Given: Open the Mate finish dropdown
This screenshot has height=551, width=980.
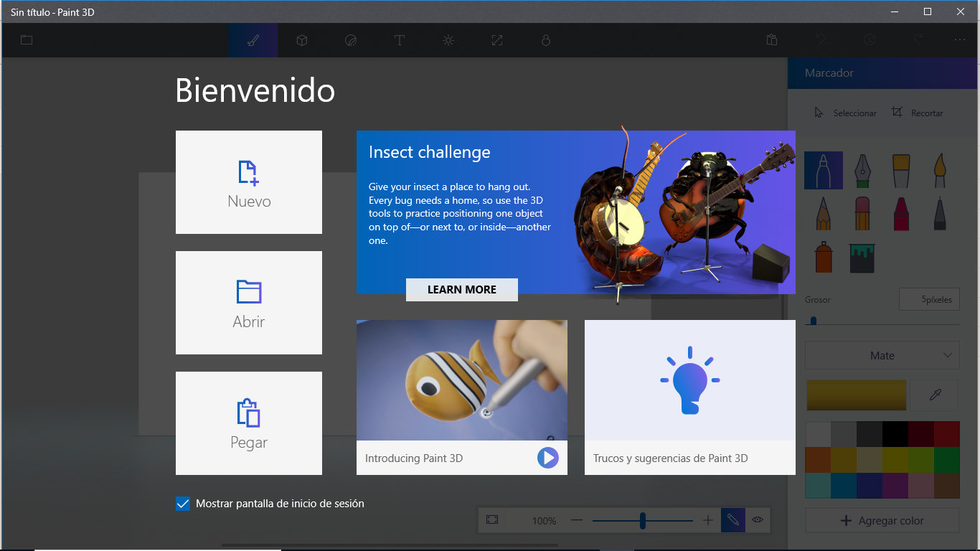Looking at the screenshot, I should click(x=882, y=355).
